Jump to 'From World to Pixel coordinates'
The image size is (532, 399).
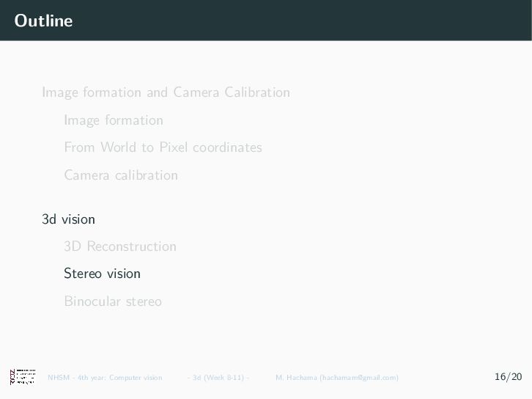pos(163,147)
